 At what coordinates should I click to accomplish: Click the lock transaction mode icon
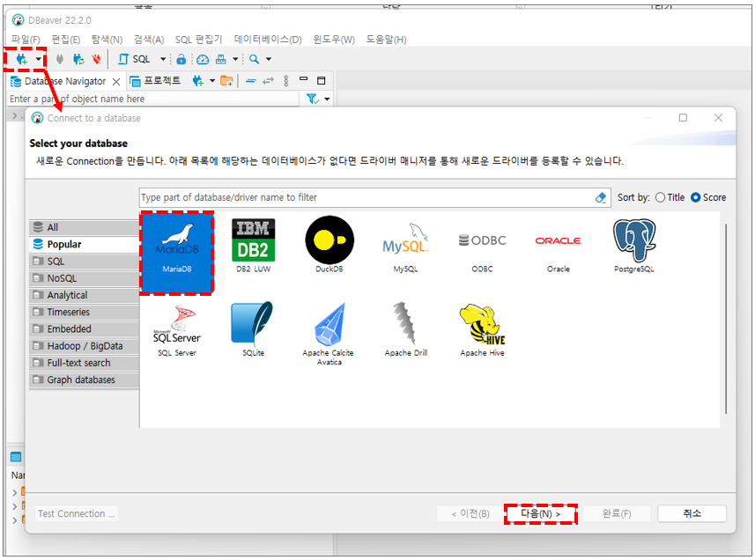click(181, 59)
